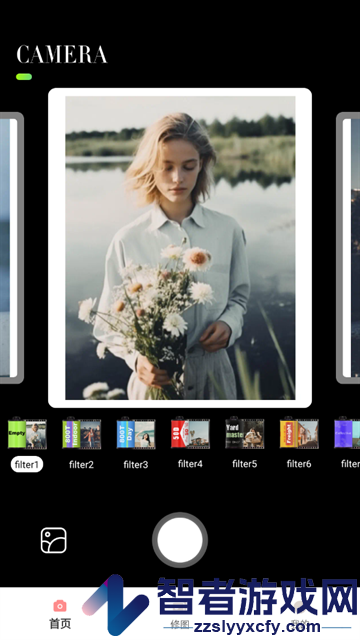Switch to the next preview card on right
360x640 pixels.
click(348, 248)
